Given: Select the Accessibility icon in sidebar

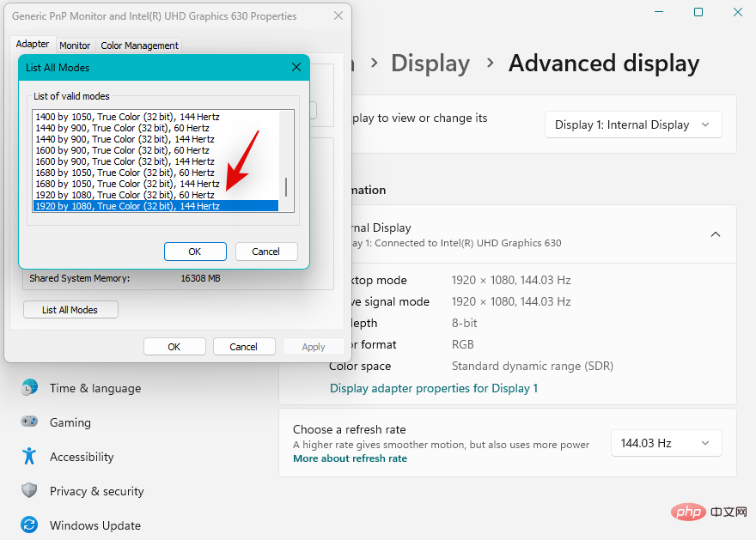Looking at the screenshot, I should tap(29, 457).
